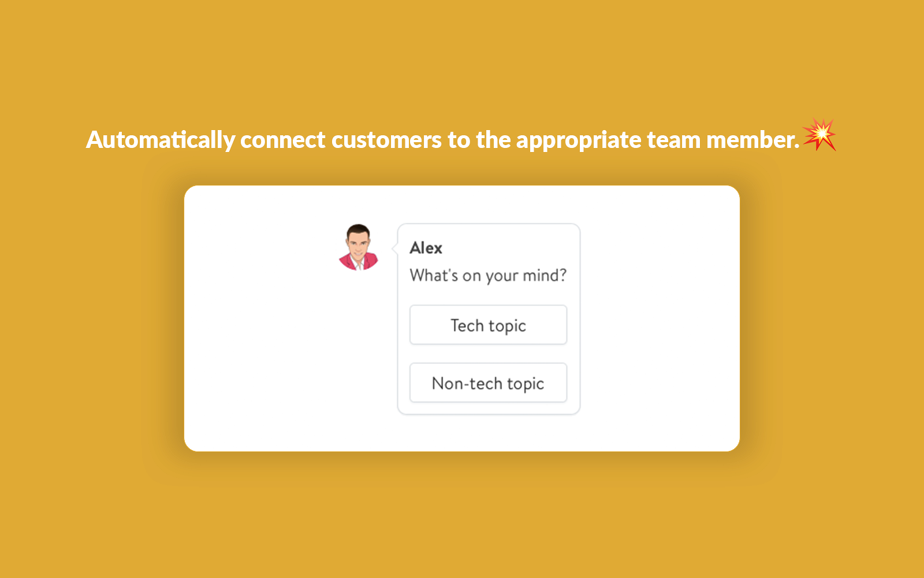This screenshot has width=924, height=578.
Task: Click the "What's on your mind?" message
Action: click(x=488, y=275)
